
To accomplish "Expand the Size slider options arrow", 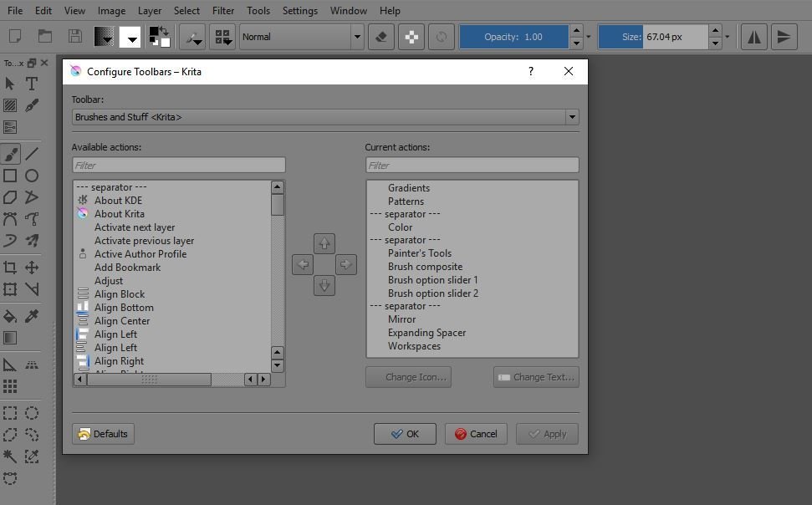I will coord(727,37).
